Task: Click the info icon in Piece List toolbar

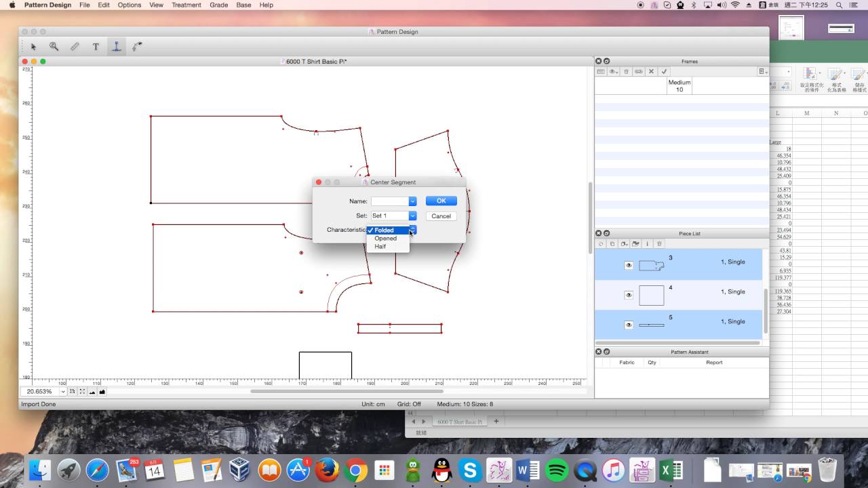Action: [647, 243]
